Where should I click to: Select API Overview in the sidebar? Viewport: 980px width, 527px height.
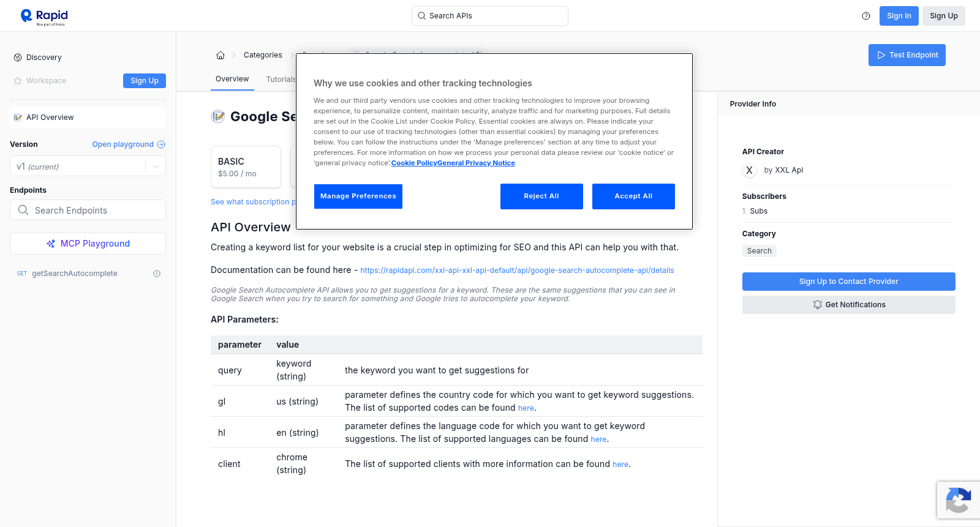[x=88, y=118]
